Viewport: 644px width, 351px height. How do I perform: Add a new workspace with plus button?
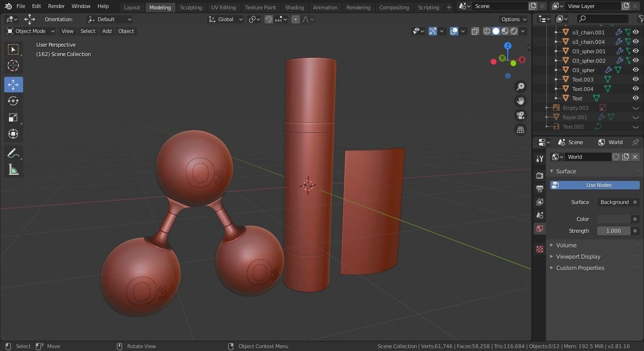(449, 7)
